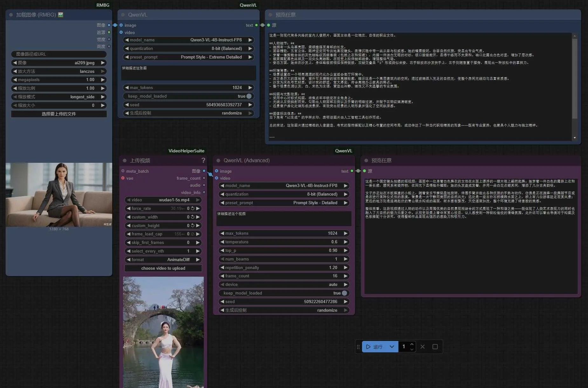
Task: Open the help question mark on 上传视频 node
Action: (203, 160)
